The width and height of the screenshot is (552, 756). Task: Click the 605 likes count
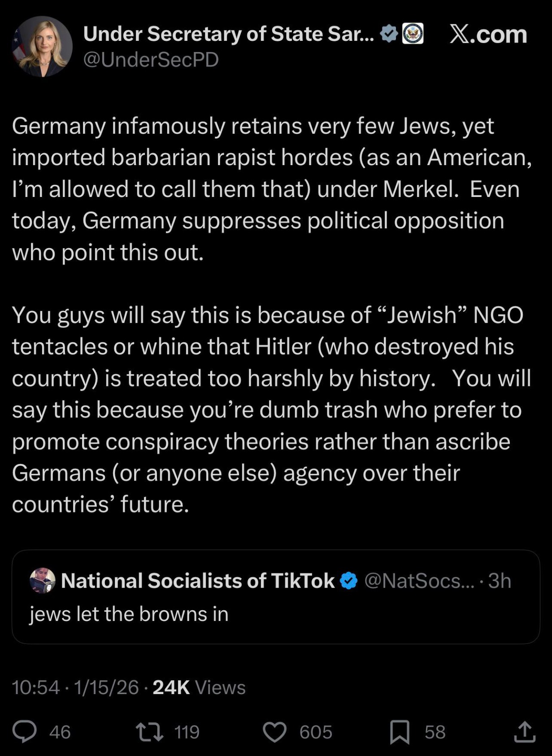[x=316, y=732]
